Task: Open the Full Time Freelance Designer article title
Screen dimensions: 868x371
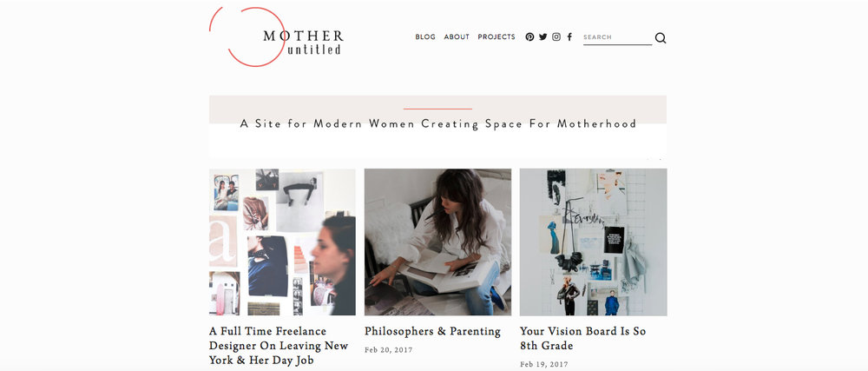Action: 279,346
